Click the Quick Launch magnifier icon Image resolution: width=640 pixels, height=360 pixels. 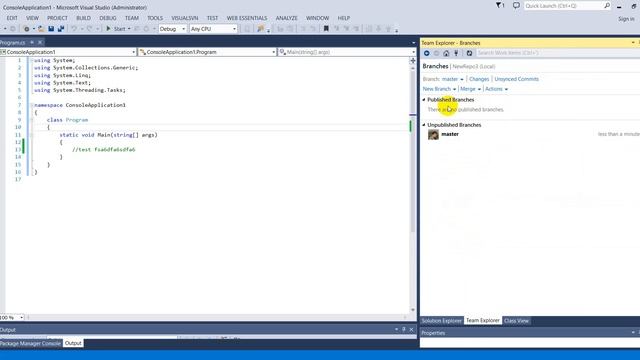pyautogui.click(x=607, y=6)
